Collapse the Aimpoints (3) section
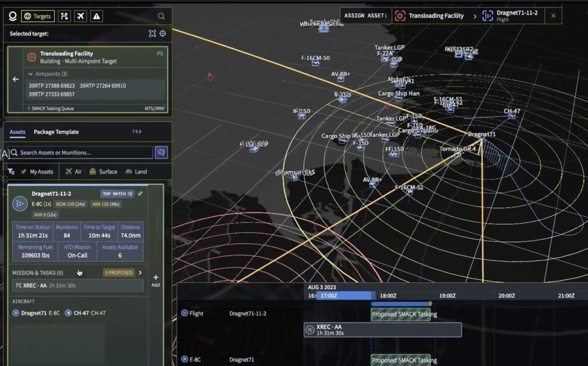This screenshot has height=366, width=588. click(48, 74)
